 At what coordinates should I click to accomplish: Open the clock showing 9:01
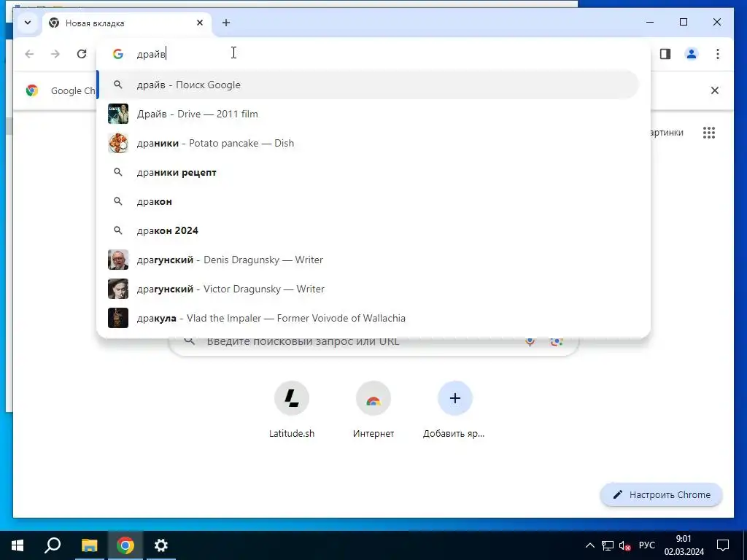pyautogui.click(x=684, y=545)
